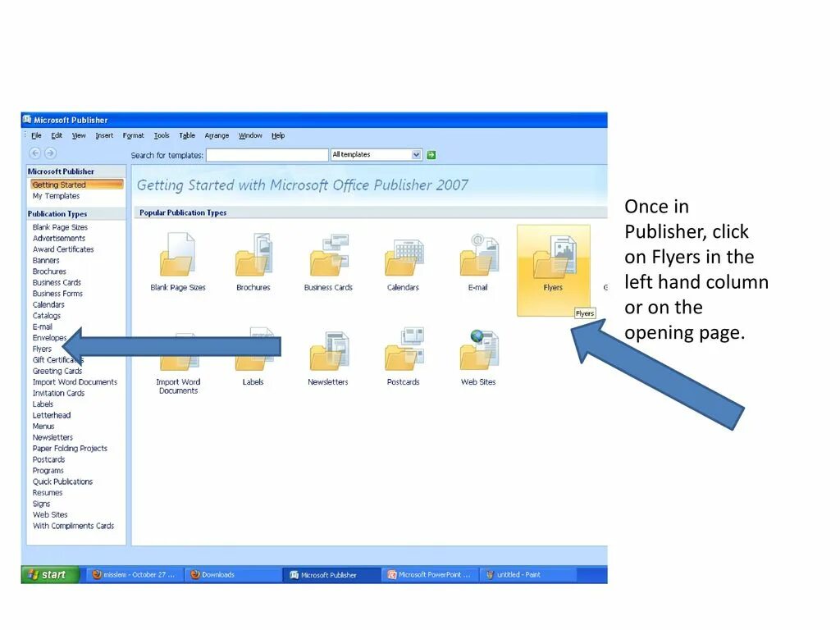Select Calendars in sidebar list
Viewport: 840px width, 630px height.
(x=48, y=304)
